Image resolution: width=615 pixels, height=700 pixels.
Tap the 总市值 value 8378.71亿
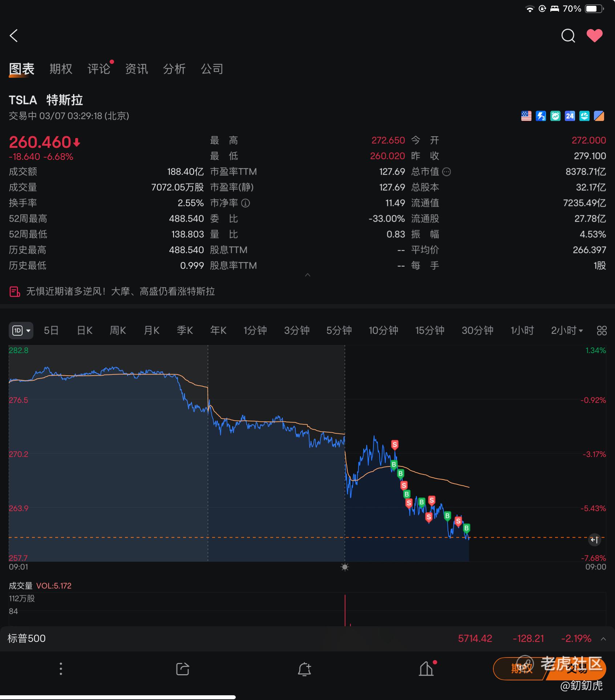(x=586, y=172)
